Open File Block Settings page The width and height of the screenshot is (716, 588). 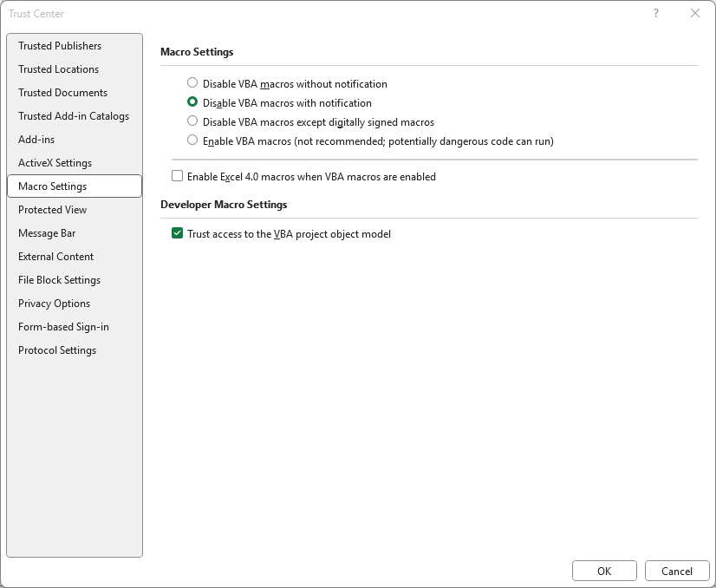click(59, 279)
